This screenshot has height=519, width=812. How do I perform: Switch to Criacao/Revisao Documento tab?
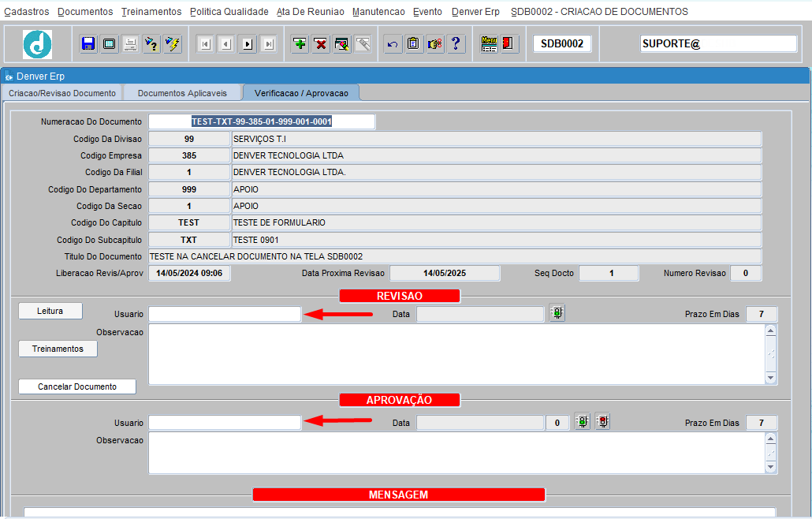(62, 93)
